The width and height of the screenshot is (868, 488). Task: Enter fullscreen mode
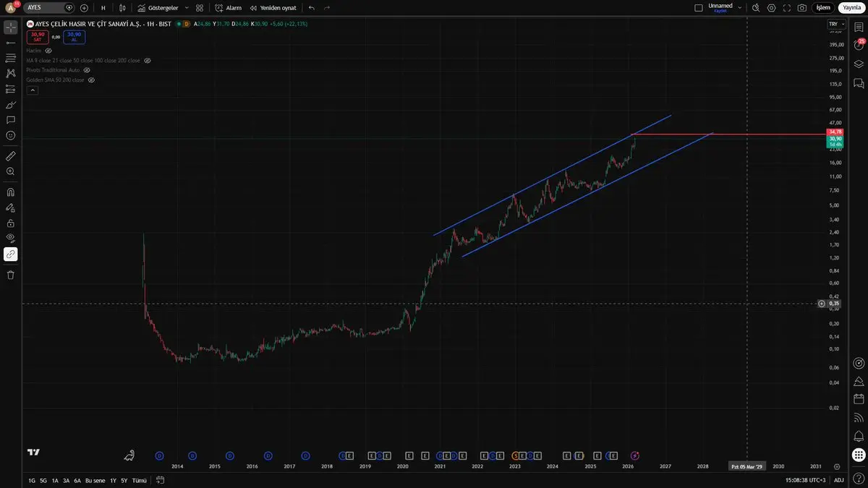(787, 7)
